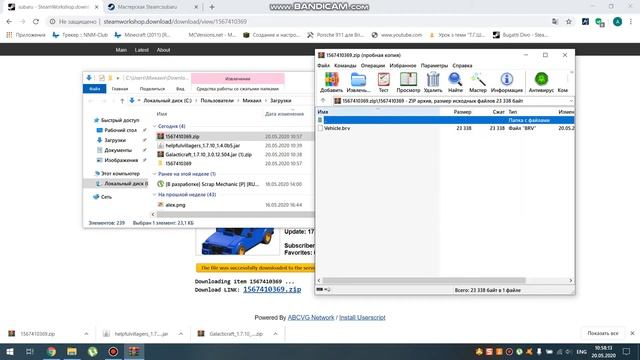The image size is (640, 360).
Task: Click WinRAR horizontal scrollbar left arrow
Action: pyautogui.click(x=319, y=280)
